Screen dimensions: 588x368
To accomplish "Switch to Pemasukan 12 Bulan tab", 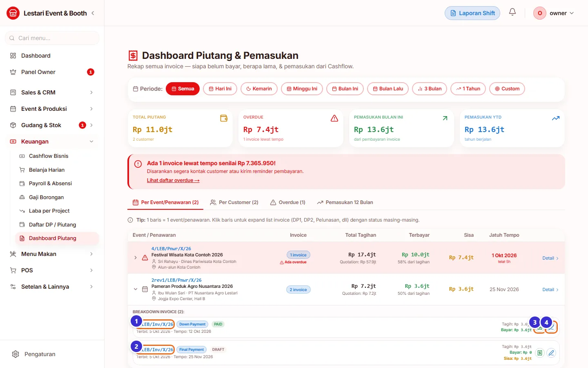I will pos(345,202).
